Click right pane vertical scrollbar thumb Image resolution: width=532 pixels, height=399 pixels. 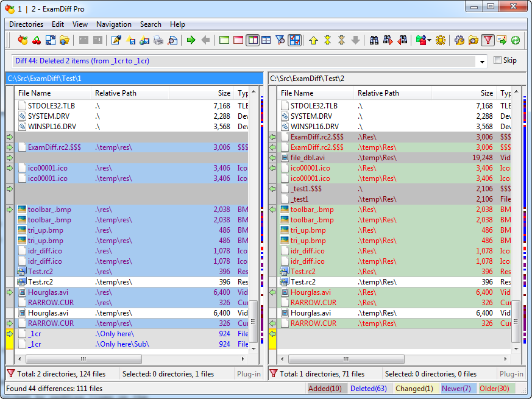click(516, 322)
